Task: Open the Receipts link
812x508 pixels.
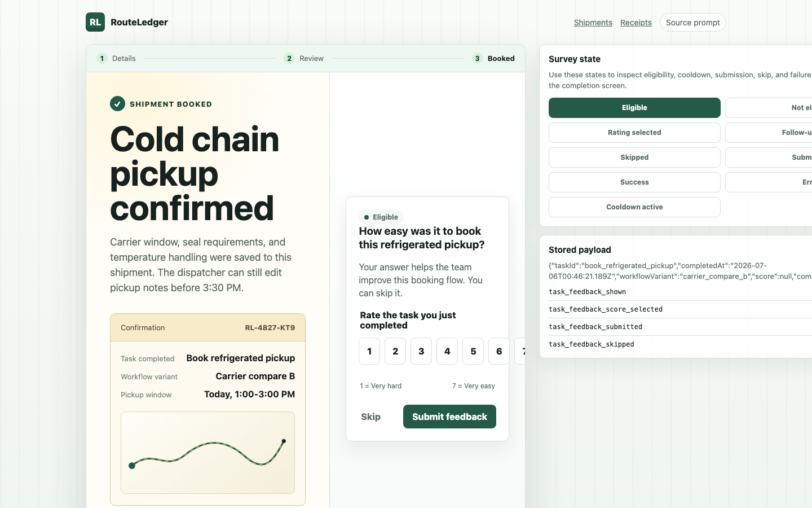Action: tap(636, 23)
